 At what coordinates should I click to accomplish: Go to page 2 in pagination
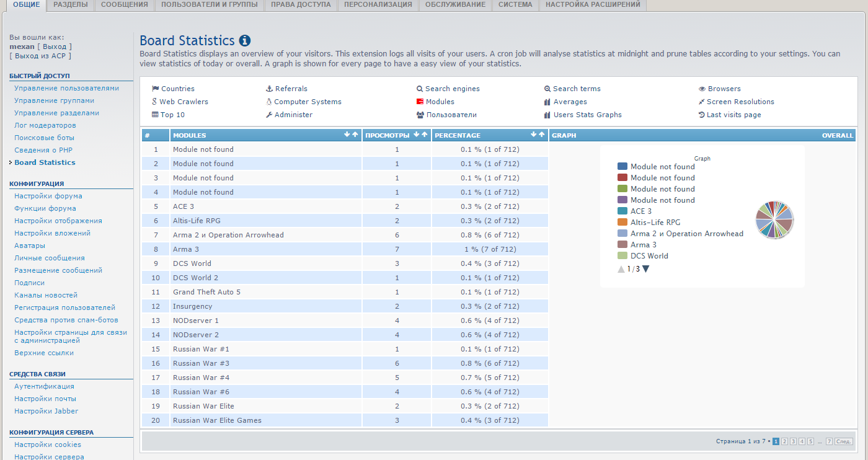coord(784,441)
